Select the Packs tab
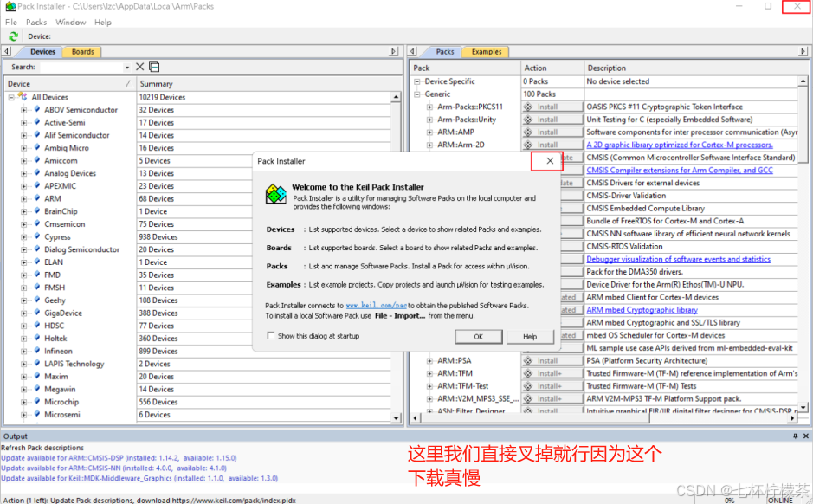 click(x=445, y=52)
